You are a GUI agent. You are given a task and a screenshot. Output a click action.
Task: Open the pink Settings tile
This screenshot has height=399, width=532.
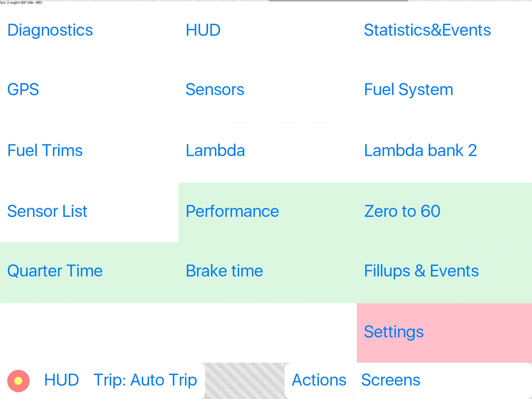[x=394, y=332]
